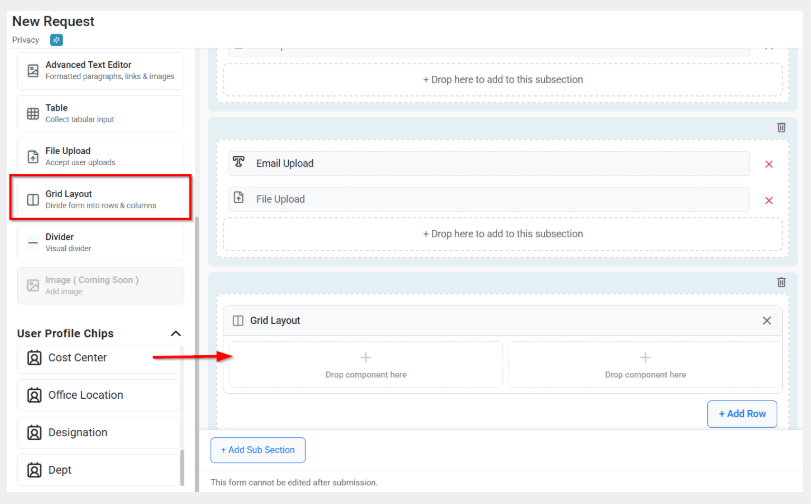Choose the Grid Layout component
811x504 pixels.
100,199
